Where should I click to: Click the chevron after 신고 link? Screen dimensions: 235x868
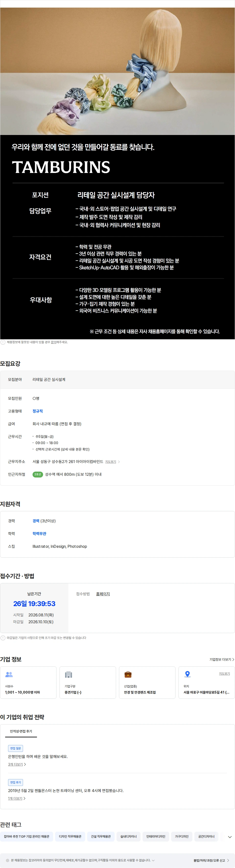pos(228,861)
